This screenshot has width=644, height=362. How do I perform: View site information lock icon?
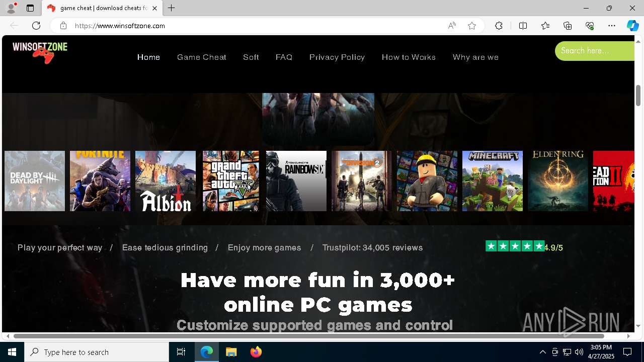point(63,26)
